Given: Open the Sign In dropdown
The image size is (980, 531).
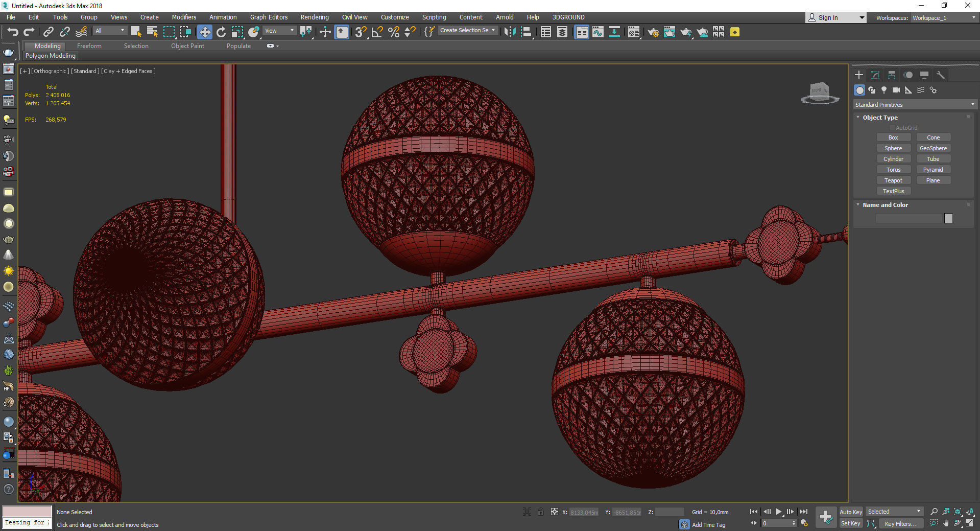Looking at the screenshot, I should coord(835,17).
